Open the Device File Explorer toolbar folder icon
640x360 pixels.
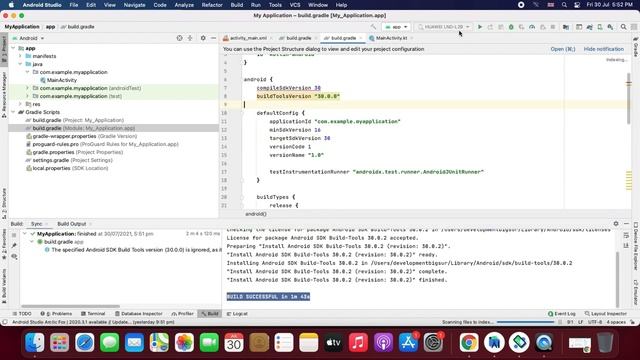coord(566,27)
